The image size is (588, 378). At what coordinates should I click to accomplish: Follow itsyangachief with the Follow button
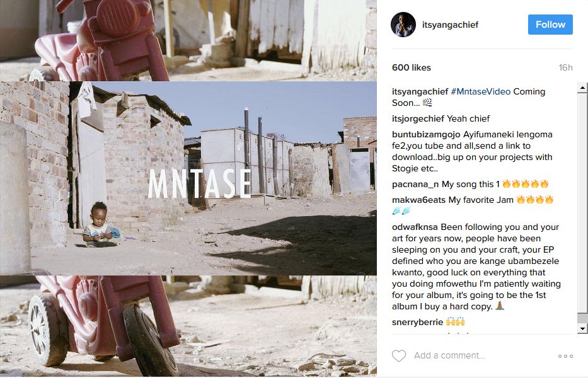tap(550, 25)
